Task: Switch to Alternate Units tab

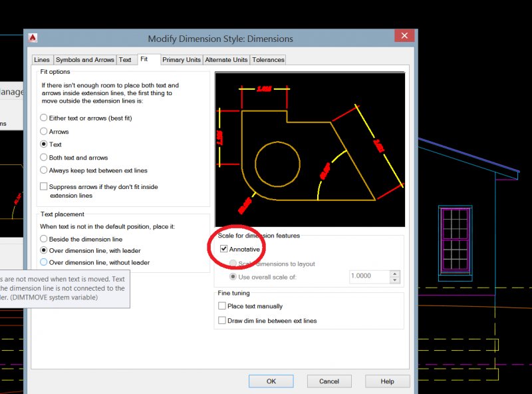Action: tap(226, 60)
